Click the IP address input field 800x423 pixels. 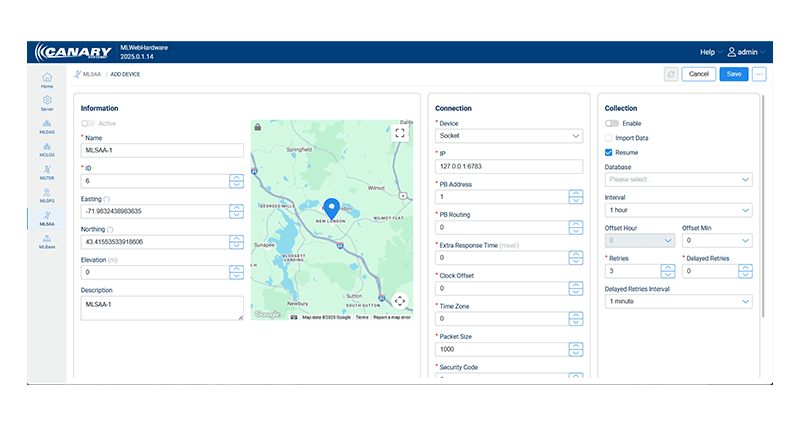[x=509, y=166]
